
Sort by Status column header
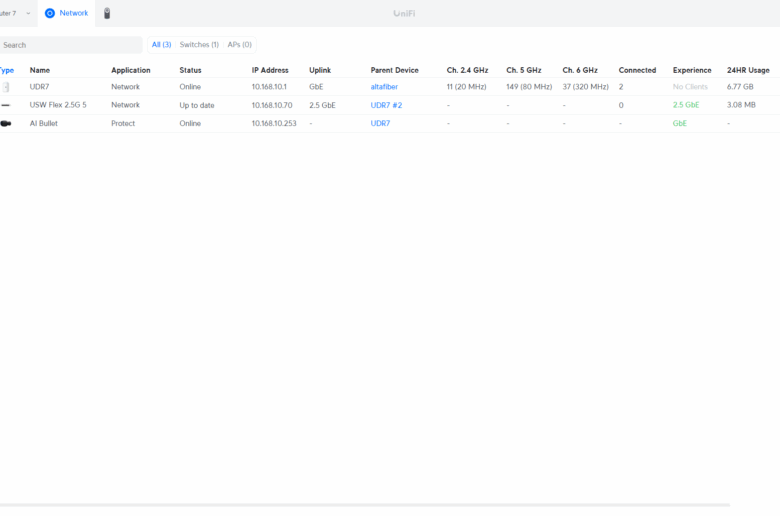pyautogui.click(x=191, y=70)
